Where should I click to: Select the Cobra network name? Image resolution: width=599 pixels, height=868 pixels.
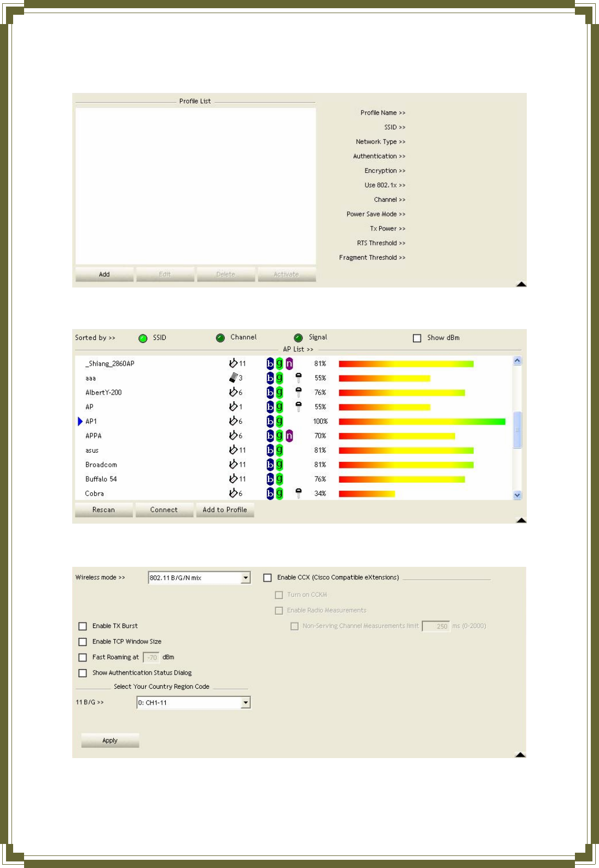click(x=95, y=494)
